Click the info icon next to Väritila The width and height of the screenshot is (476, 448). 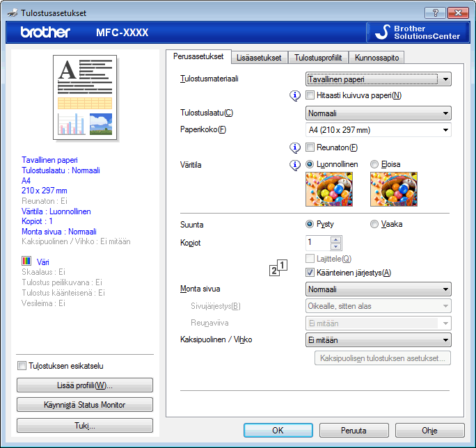[x=295, y=165]
